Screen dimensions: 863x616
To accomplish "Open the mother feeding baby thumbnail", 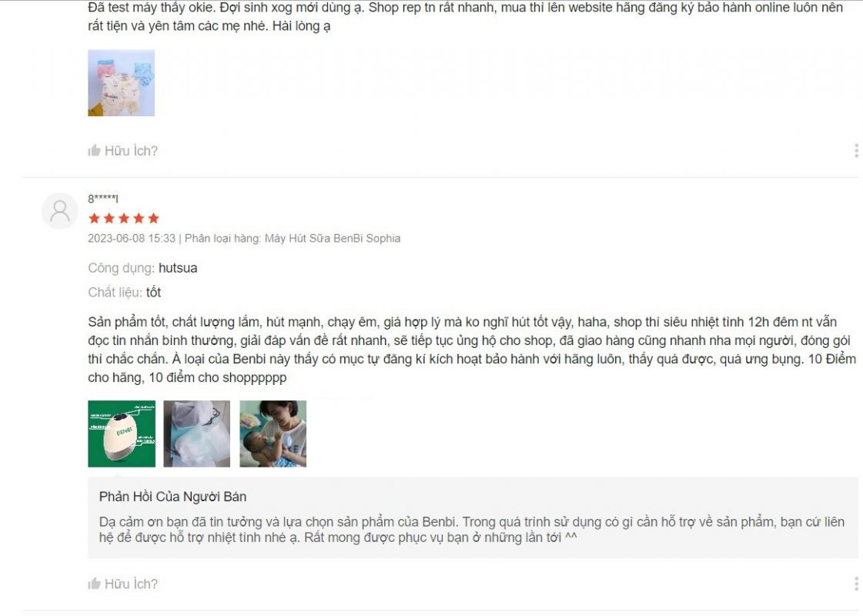I will click(273, 434).
